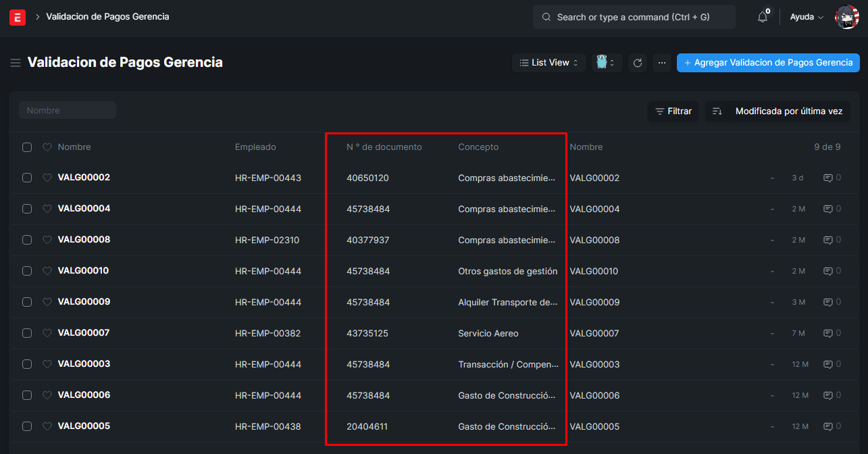Click the Filtrar button
The width and height of the screenshot is (868, 454).
coord(673,111)
